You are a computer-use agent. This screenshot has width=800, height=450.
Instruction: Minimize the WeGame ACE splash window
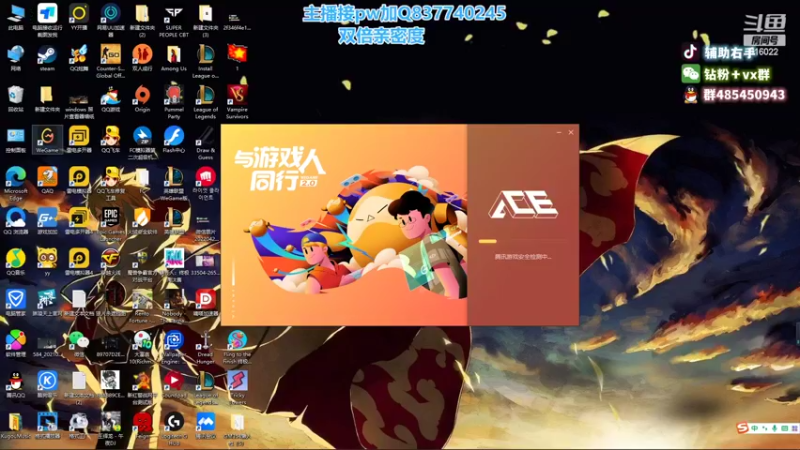559,132
